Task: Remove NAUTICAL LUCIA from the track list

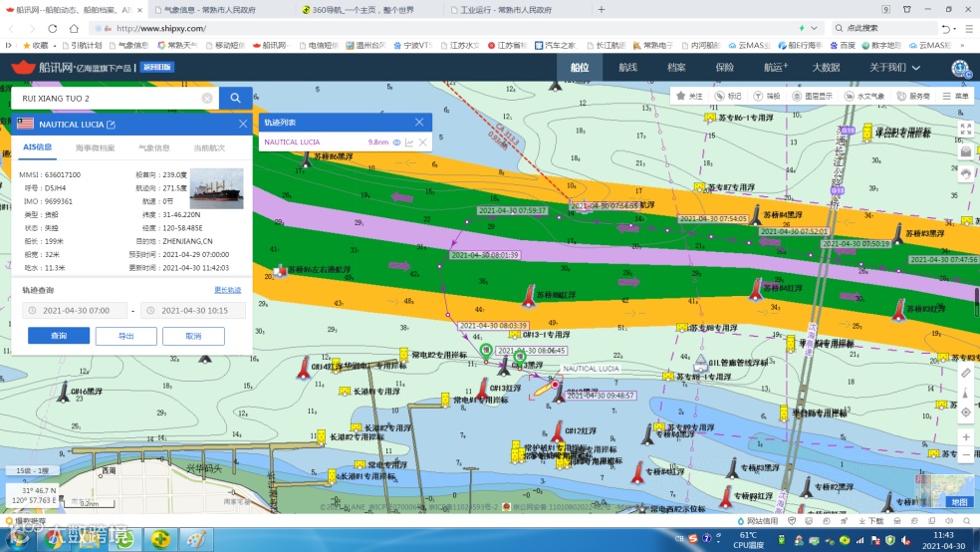Action: [423, 142]
